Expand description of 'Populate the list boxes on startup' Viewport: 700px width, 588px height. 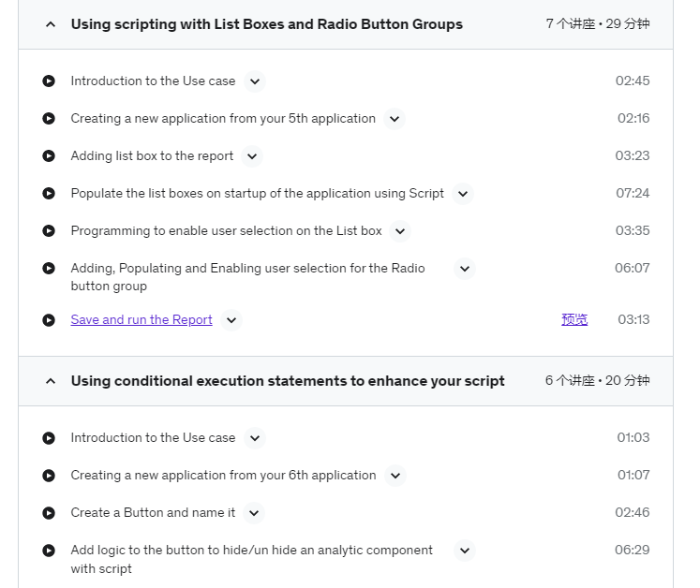tap(463, 194)
